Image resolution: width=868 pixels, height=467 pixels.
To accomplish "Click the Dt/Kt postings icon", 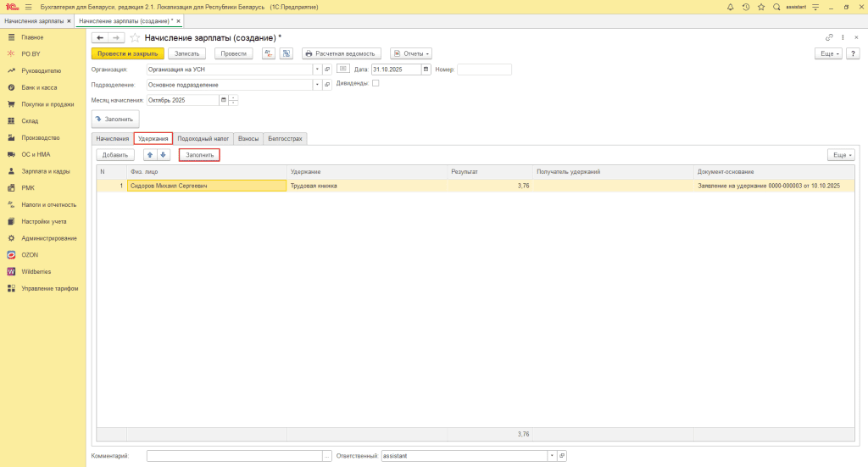I will [268, 53].
